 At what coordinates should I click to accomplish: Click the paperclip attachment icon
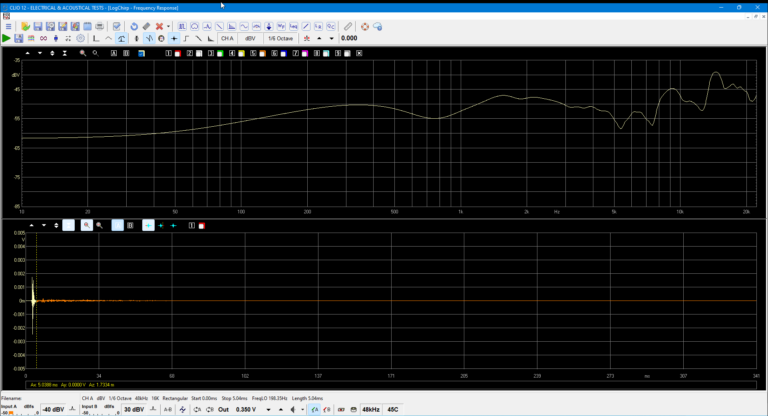[x=348, y=26]
